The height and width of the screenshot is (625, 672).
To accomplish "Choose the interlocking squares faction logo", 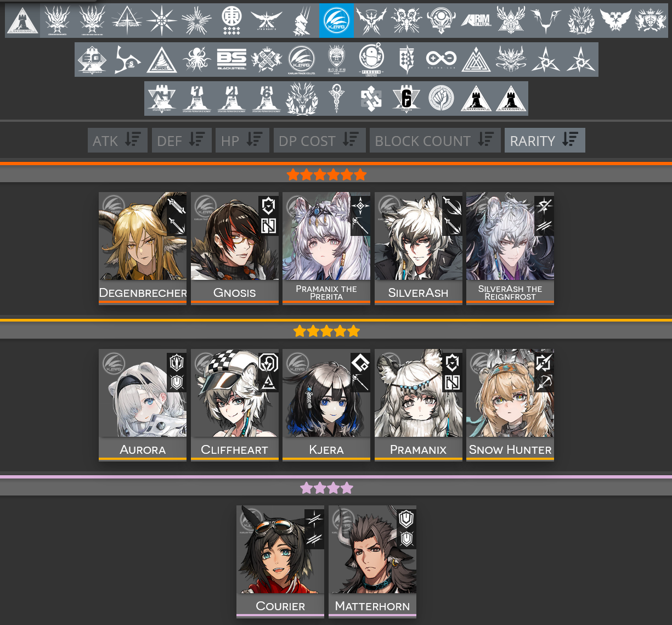I will coord(371,98).
